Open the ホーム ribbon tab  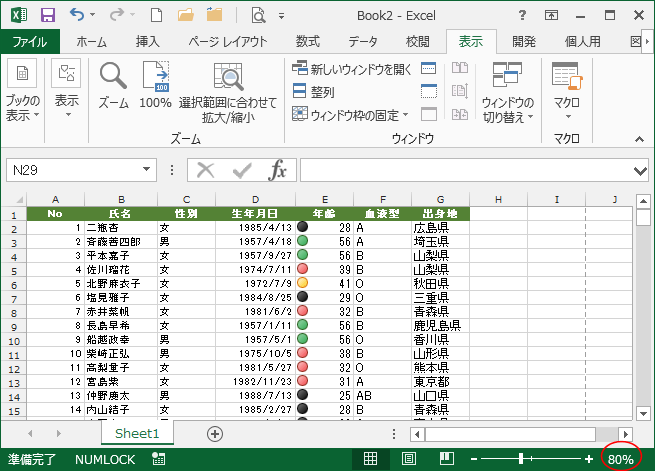click(92, 41)
